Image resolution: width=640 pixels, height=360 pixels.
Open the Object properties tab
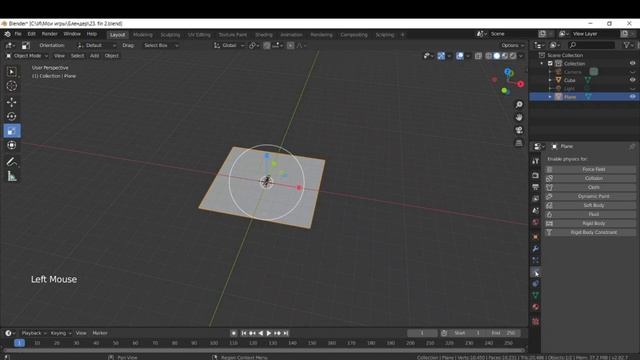(x=536, y=237)
